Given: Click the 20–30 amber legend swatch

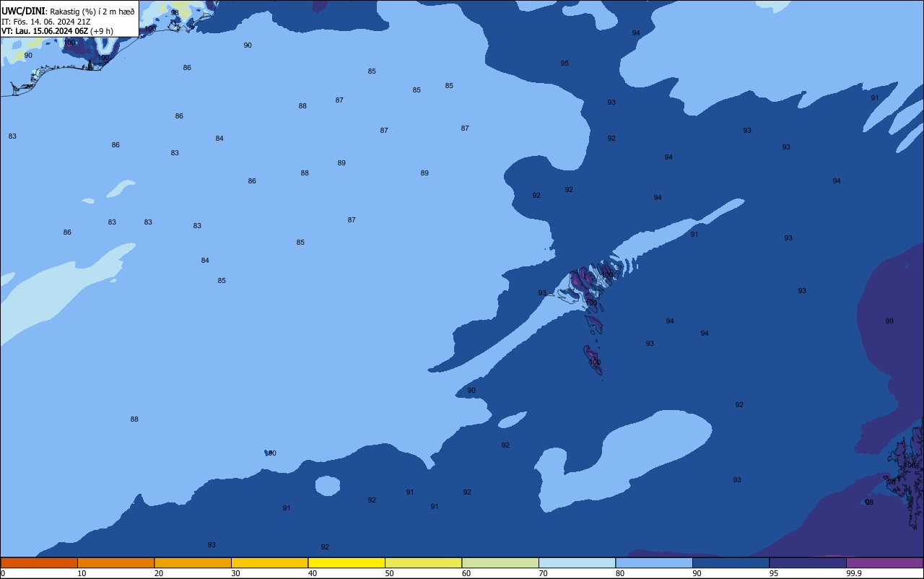Looking at the screenshot, I should (x=193, y=562).
